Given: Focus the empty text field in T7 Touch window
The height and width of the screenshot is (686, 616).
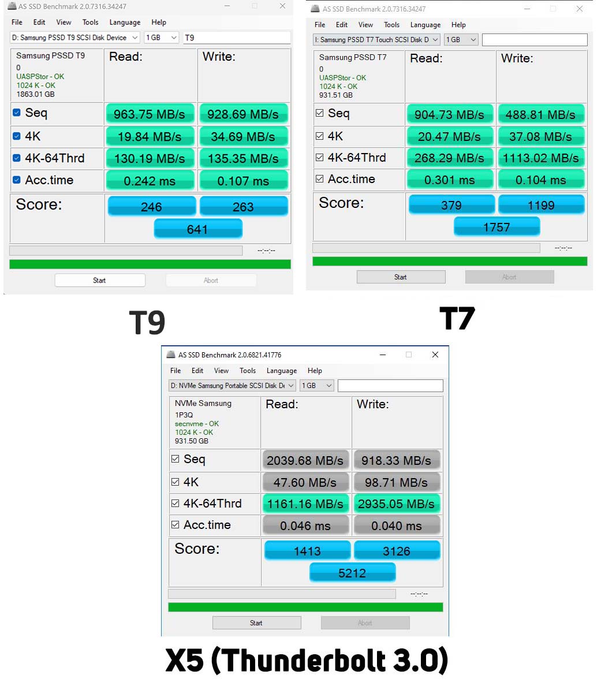Looking at the screenshot, I should 535,40.
